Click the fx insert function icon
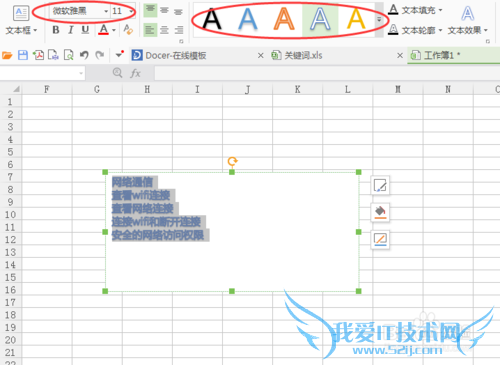This screenshot has height=365, width=500. 135,73
